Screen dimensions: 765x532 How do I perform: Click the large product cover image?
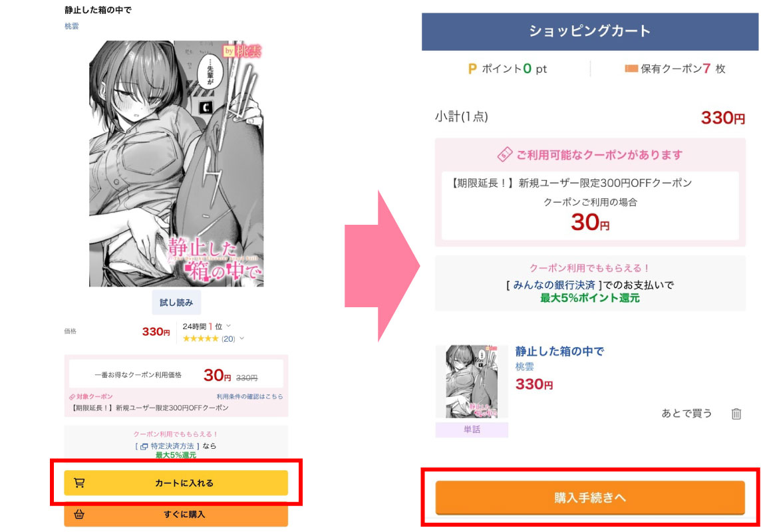click(x=176, y=164)
